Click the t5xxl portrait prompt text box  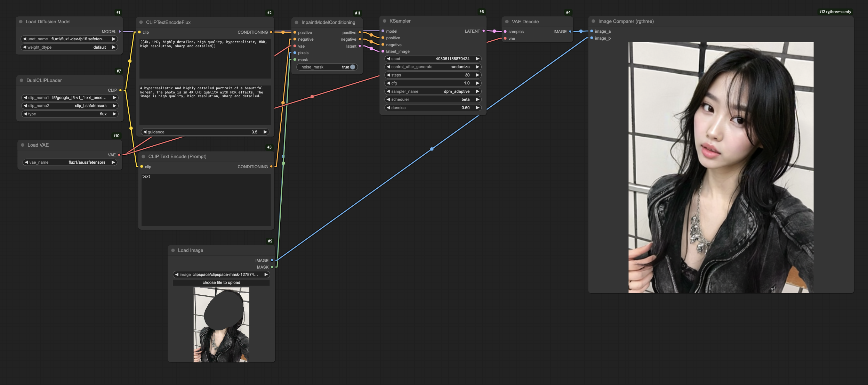205,105
